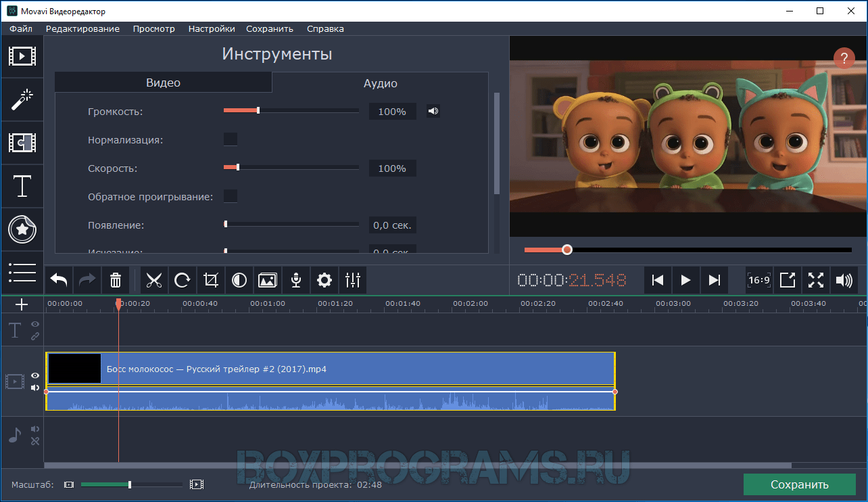Click the 00:01:00 timeline ruler mark
The image size is (868, 502).
point(268,304)
